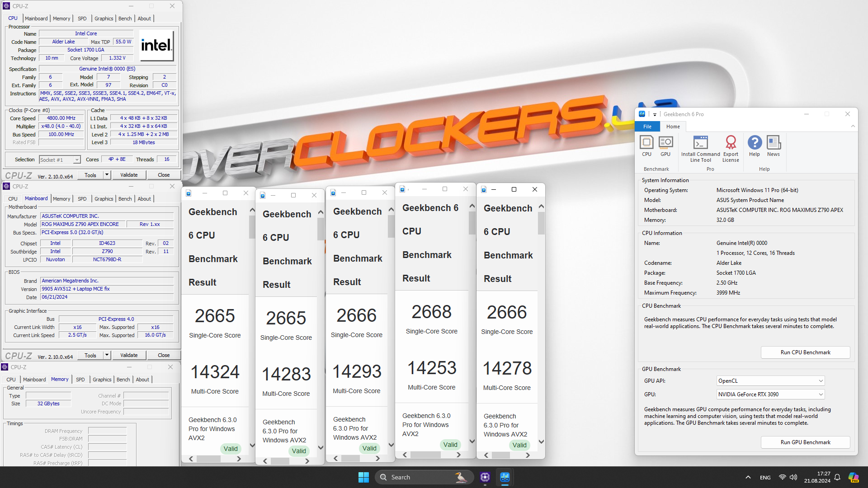Image resolution: width=868 pixels, height=488 pixels.
Task: Open the volume tray icon
Action: coord(793,477)
